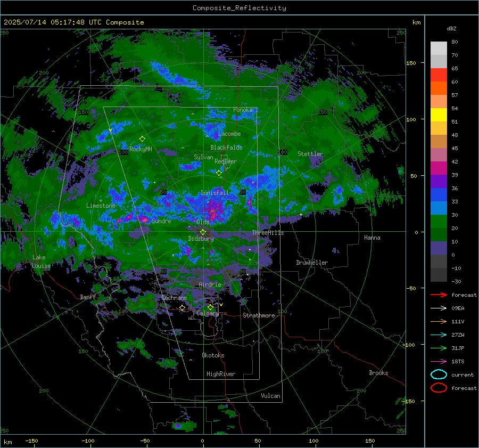Click the Lake Louise label
The image size is (479, 448).
41,262
